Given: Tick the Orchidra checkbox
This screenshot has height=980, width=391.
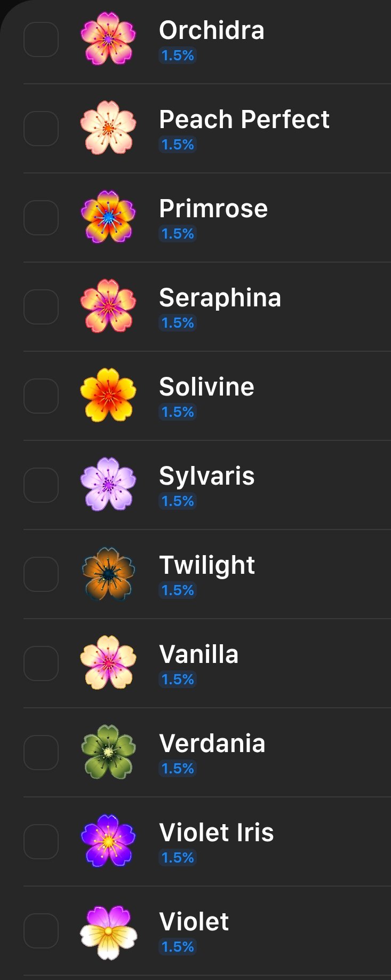Looking at the screenshot, I should click(x=41, y=39).
